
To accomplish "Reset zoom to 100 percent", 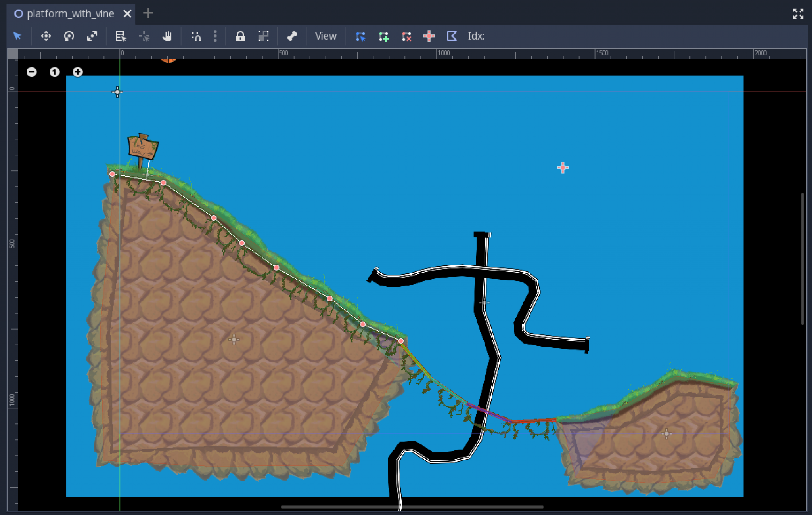I will pos(55,72).
